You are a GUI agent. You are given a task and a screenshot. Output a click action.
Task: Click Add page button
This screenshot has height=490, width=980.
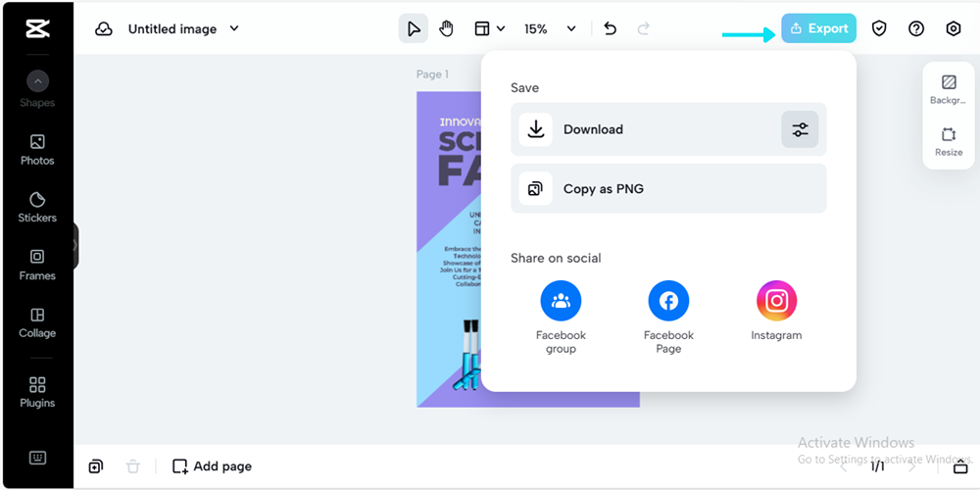pos(212,466)
